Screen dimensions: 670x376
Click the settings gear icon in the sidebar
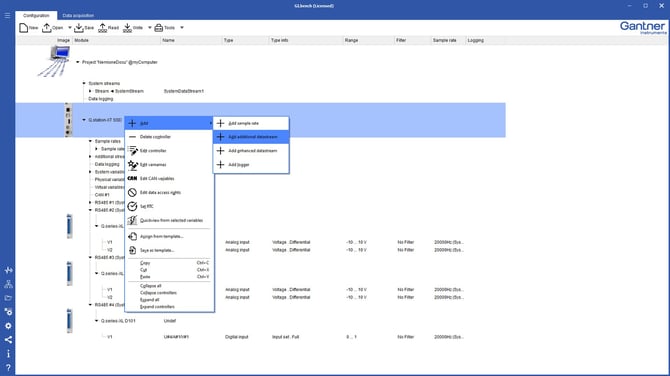click(8, 326)
